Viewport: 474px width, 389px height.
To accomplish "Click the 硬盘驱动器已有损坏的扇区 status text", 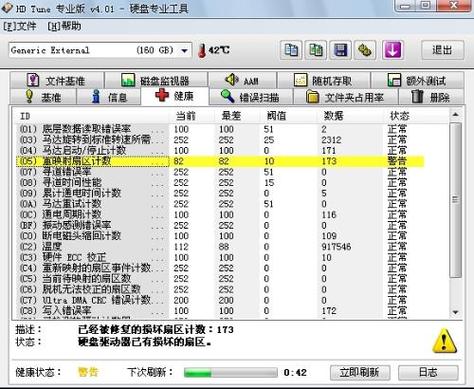I will pyautogui.click(x=144, y=342).
